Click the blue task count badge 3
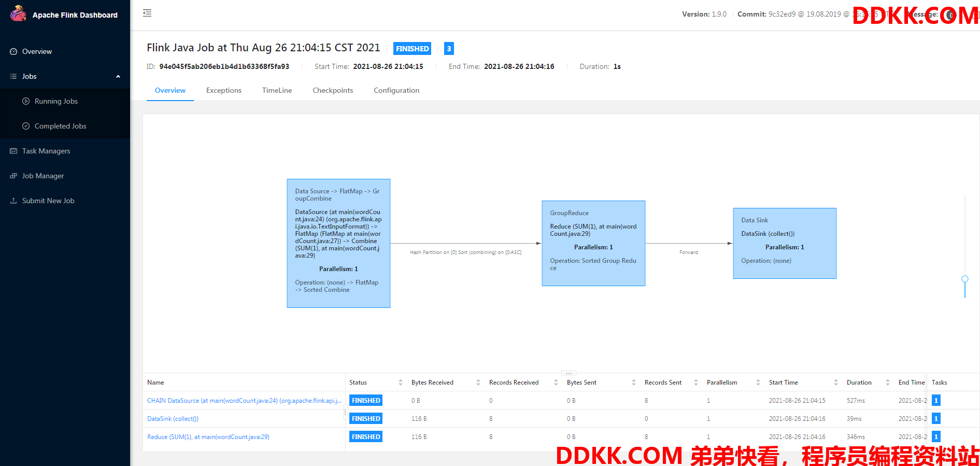 point(449,49)
